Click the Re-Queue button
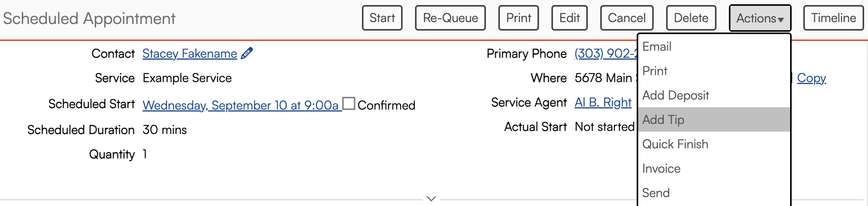The width and height of the screenshot is (868, 206). coord(450,18)
